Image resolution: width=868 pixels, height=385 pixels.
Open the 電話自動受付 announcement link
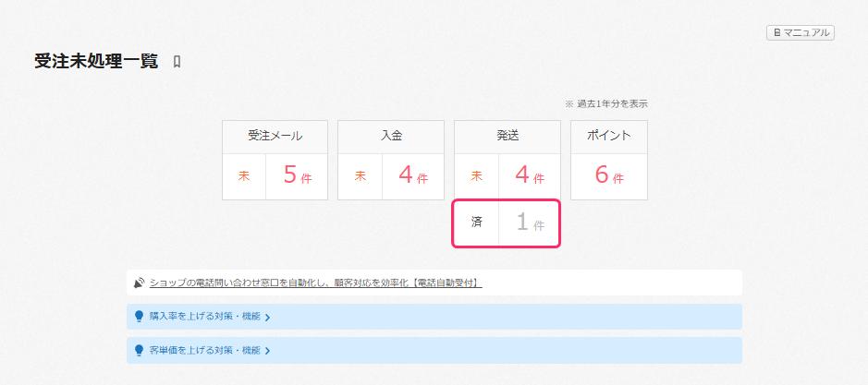click(315, 283)
